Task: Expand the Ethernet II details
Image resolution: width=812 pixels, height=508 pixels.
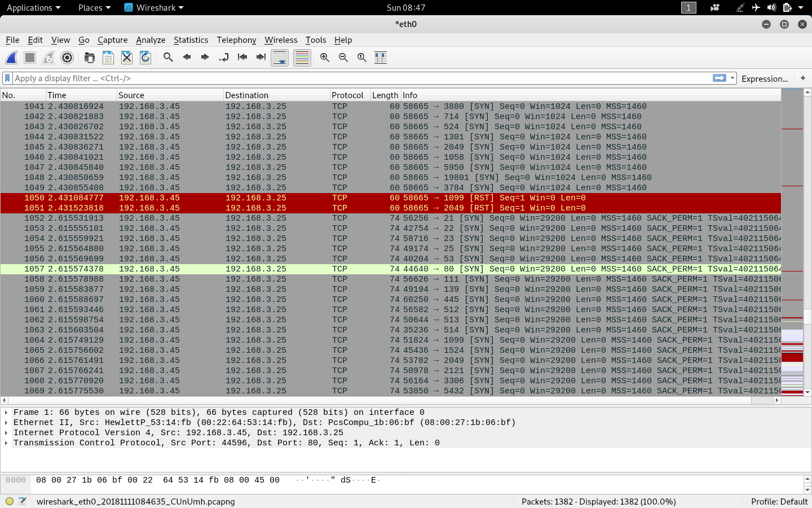Action: pyautogui.click(x=6, y=423)
